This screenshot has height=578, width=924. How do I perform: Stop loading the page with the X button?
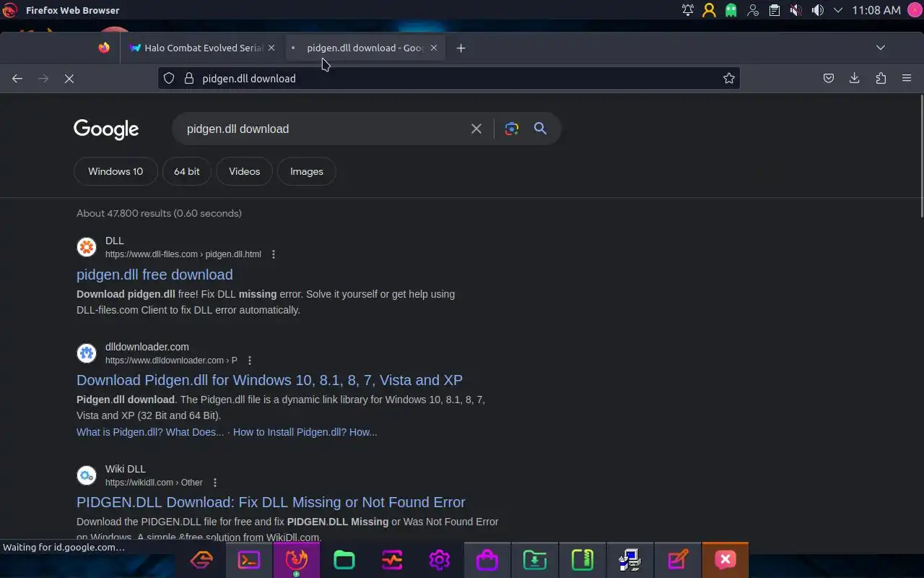click(x=69, y=78)
